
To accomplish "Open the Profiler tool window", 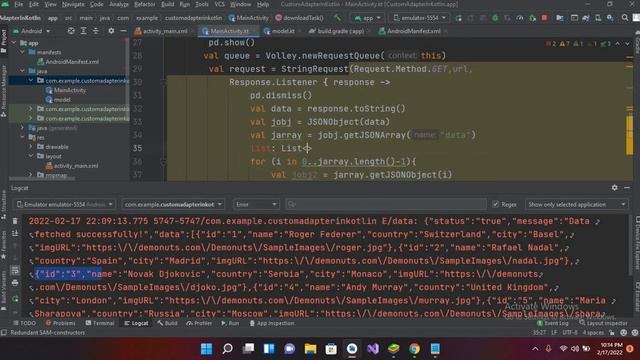I will coord(199,323).
